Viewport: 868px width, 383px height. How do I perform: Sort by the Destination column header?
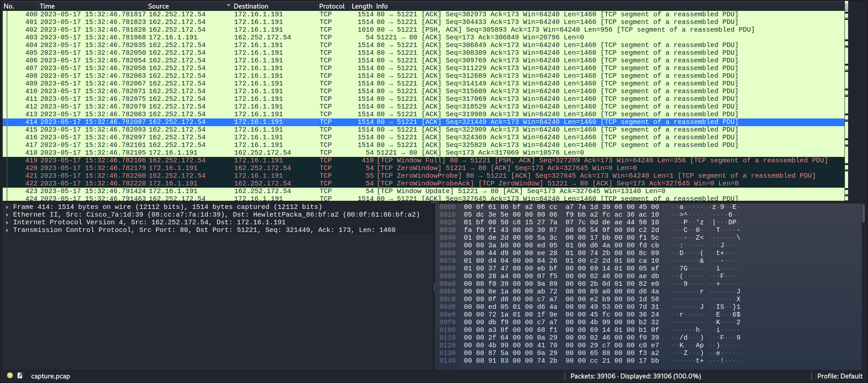pyautogui.click(x=275, y=6)
